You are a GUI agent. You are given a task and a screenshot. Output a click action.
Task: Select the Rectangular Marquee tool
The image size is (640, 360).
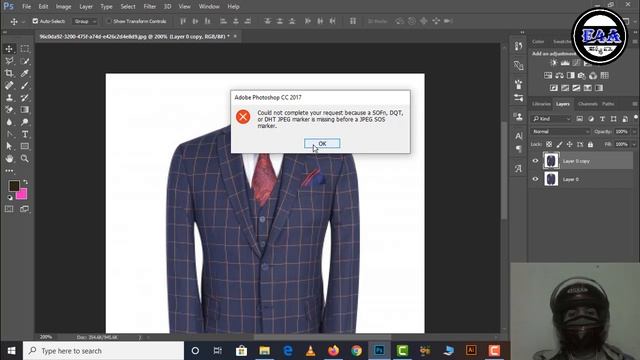24,49
